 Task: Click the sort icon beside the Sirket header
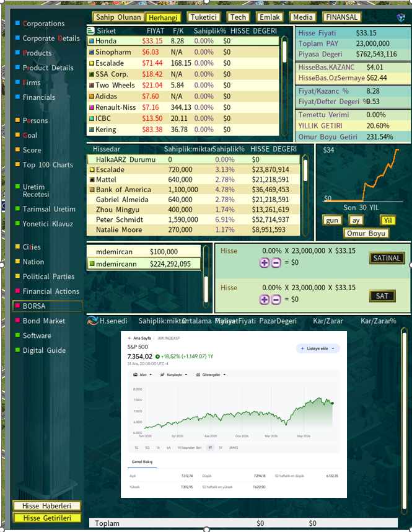click(x=91, y=31)
